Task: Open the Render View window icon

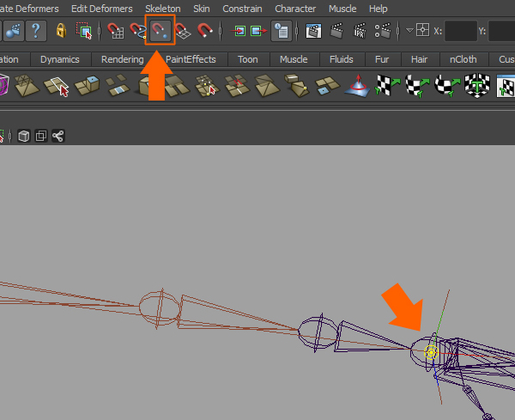Action: click(x=313, y=31)
